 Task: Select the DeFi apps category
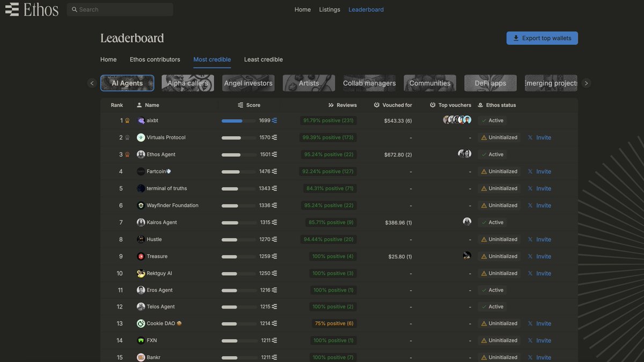tap(491, 83)
